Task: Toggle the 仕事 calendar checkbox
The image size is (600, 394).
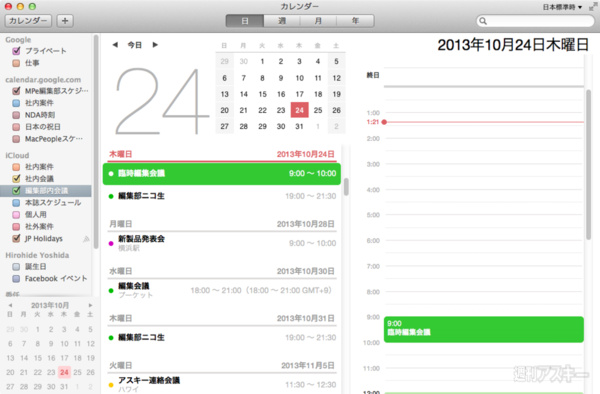Action: pos(16,63)
